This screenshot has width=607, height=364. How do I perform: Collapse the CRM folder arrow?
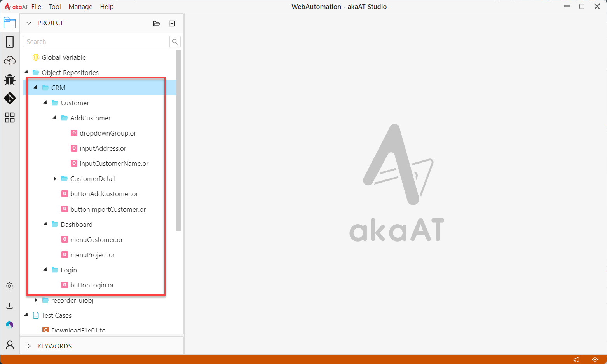(36, 87)
